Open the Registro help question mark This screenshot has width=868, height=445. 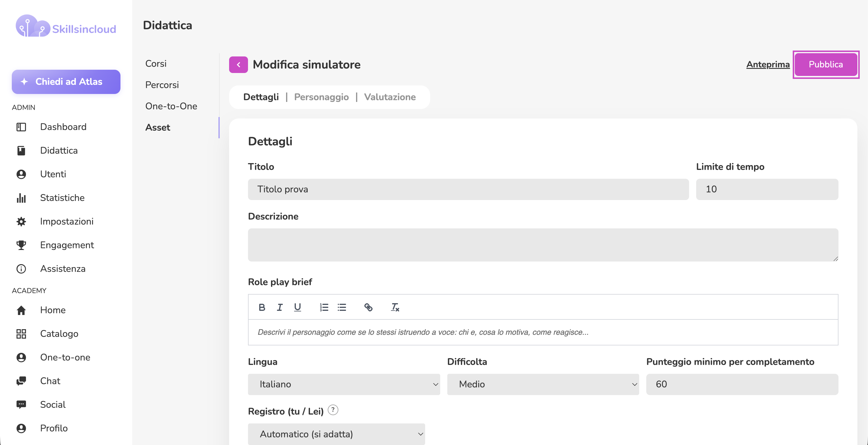333,410
